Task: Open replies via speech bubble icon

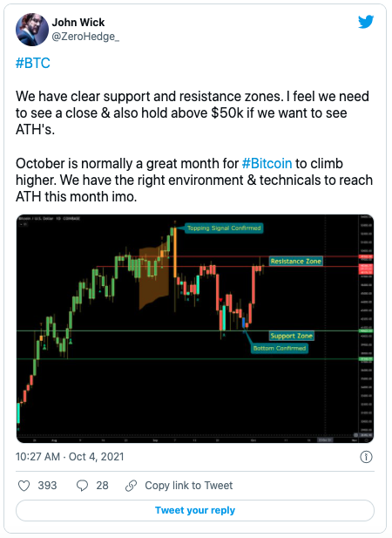Action: [x=82, y=486]
